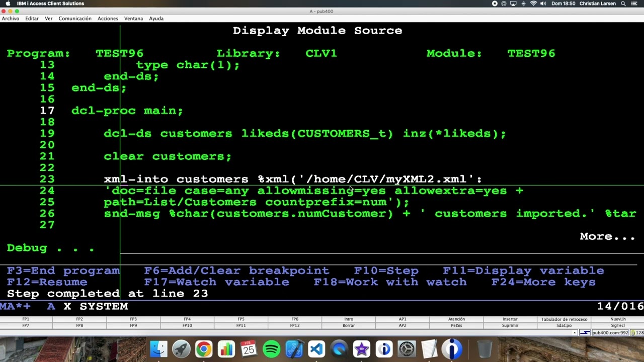Click the Borrar keypad button
This screenshot has height=362, width=644.
349,325
